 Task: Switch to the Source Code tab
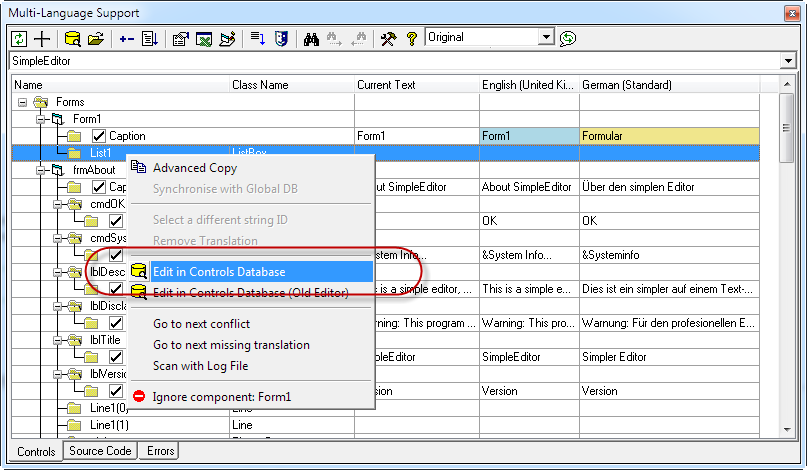pyautogui.click(x=99, y=451)
